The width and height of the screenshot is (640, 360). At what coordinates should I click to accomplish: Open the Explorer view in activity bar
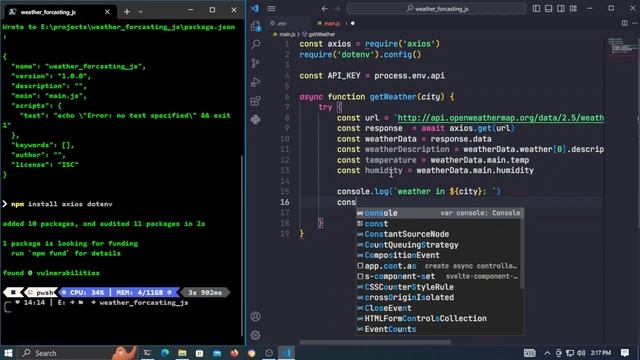[x=256, y=26]
